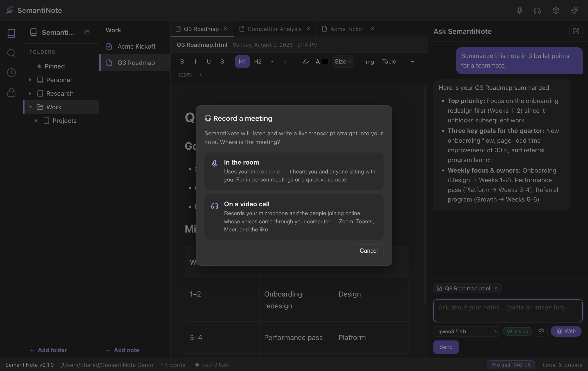Cancel the Record a meeting dialog
Screen dimensions: 588x371
(368, 251)
